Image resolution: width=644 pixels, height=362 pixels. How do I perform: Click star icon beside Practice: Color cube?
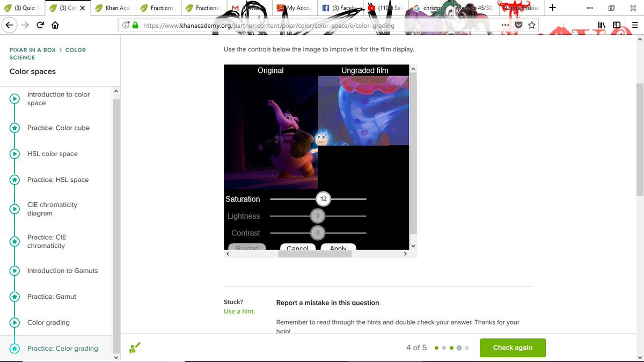[15, 128]
